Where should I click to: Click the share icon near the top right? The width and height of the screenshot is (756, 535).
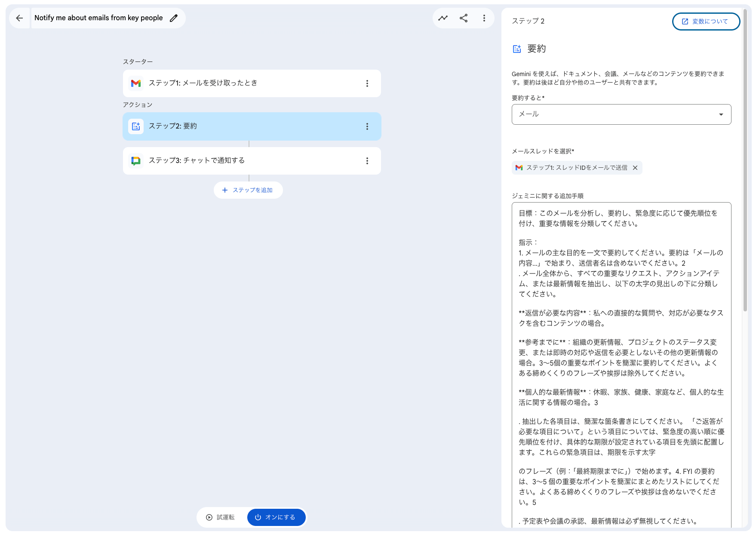click(x=464, y=18)
